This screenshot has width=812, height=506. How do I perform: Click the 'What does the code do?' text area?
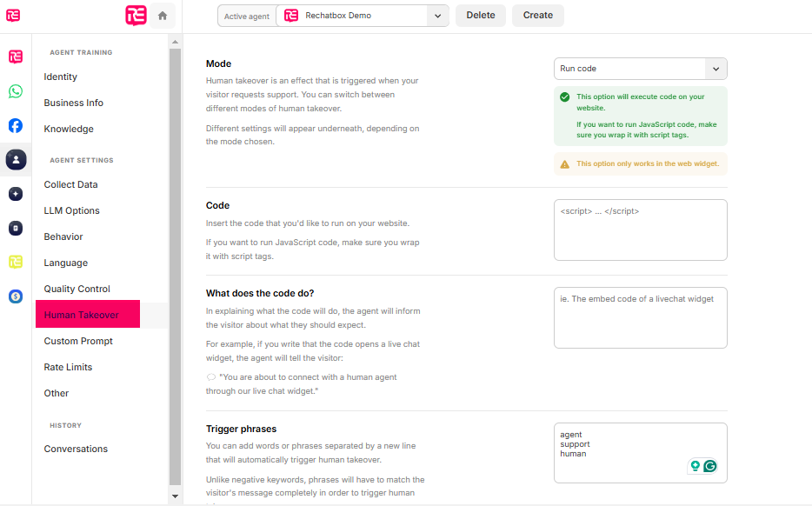[x=640, y=318]
